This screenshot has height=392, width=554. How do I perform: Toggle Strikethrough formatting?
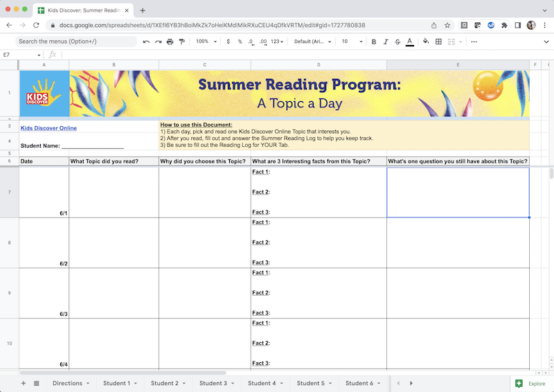coord(397,42)
